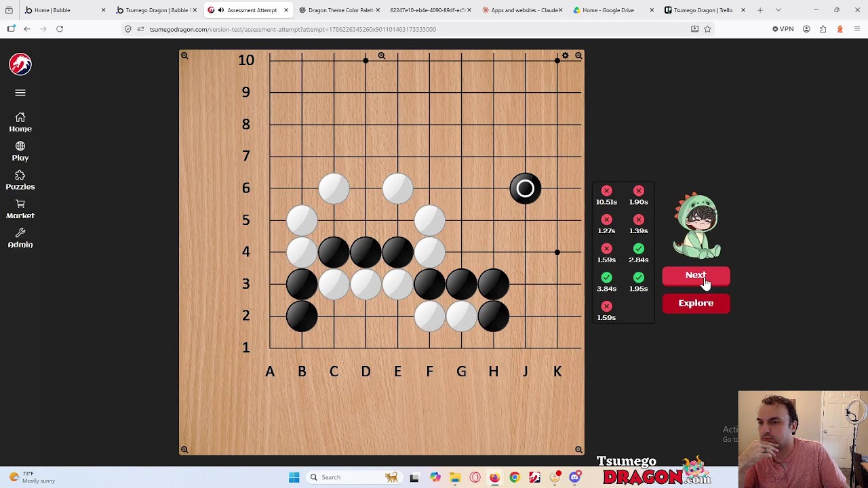Image resolution: width=868 pixels, height=488 pixels.
Task: Click the correct result marked 2.84s
Action: point(638,253)
